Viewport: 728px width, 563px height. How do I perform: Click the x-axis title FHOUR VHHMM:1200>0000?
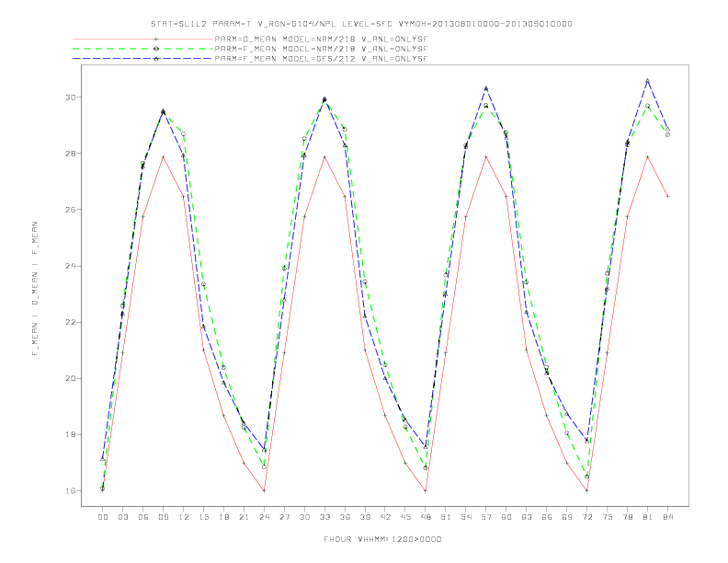tap(382, 539)
